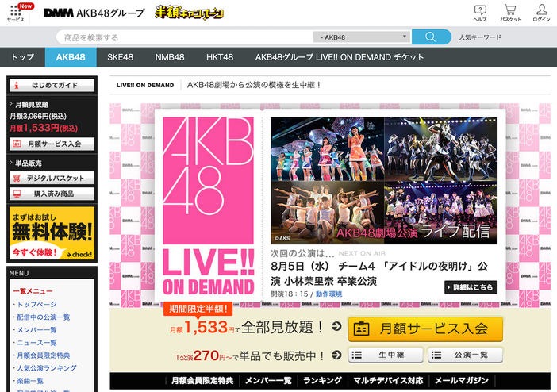Open the basket cart icon
This screenshot has height=392, width=557.
click(510, 10)
